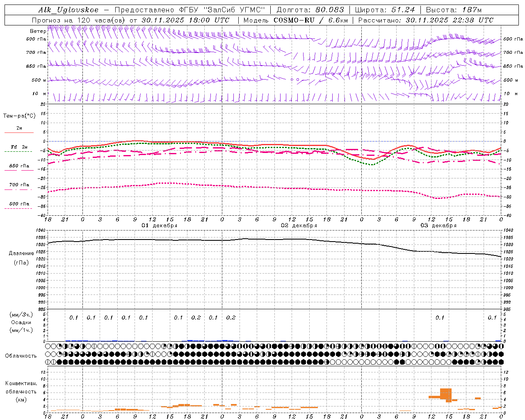Screen dimensions: 525x420
Task: Click the Тем-ра(°C) axis title
Action: pos(19,116)
